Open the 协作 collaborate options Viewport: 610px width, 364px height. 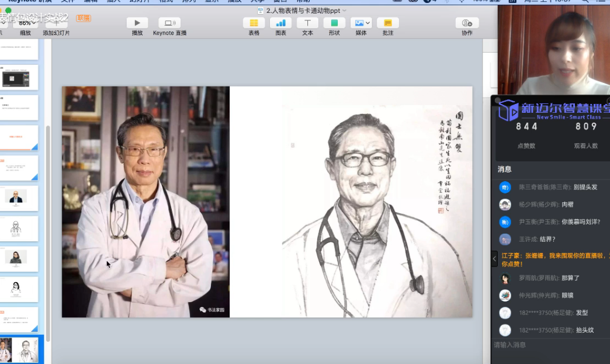[x=467, y=23]
